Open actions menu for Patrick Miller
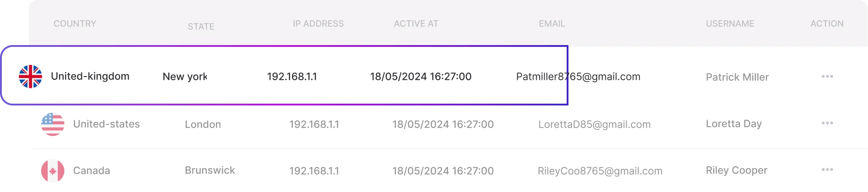Viewport: 868px width, 192px height. pos(827,77)
